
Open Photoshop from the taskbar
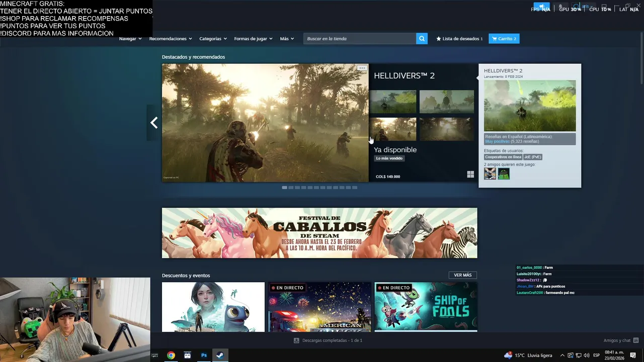point(204,355)
